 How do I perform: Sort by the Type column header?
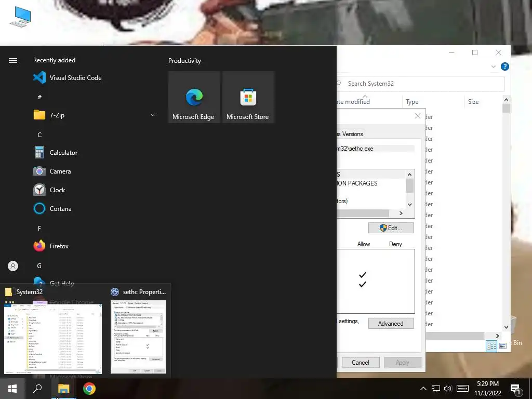pos(434,102)
